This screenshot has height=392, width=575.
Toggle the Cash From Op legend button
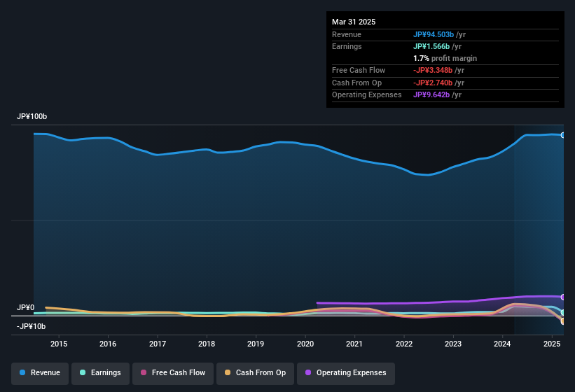pyautogui.click(x=255, y=373)
